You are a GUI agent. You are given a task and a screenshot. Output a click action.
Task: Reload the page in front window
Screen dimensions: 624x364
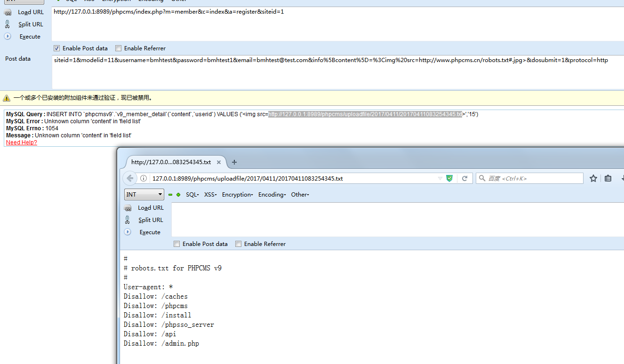click(464, 178)
